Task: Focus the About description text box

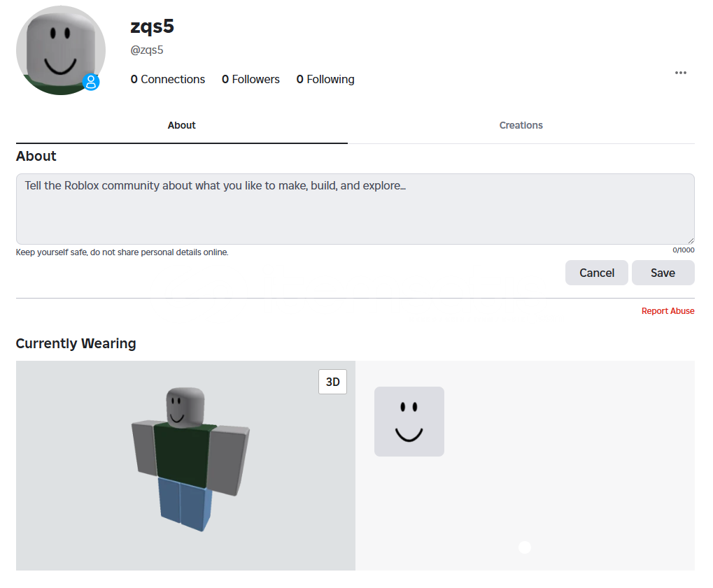Action: (355, 209)
